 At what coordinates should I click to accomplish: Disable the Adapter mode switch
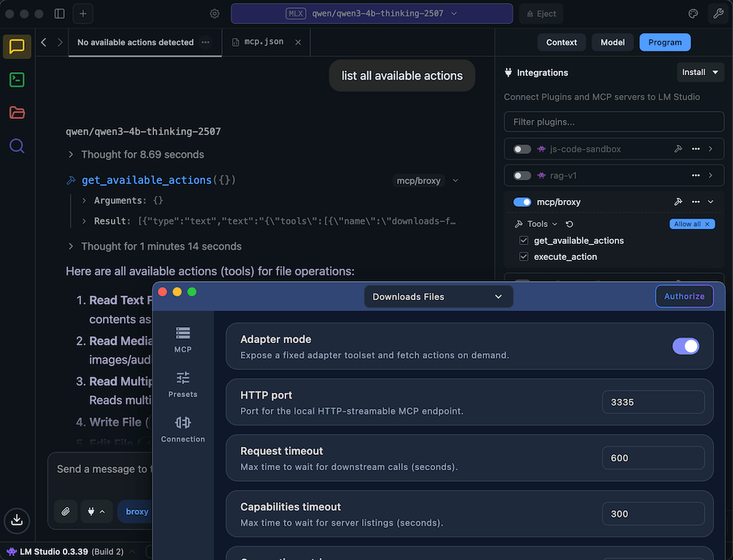pos(686,346)
